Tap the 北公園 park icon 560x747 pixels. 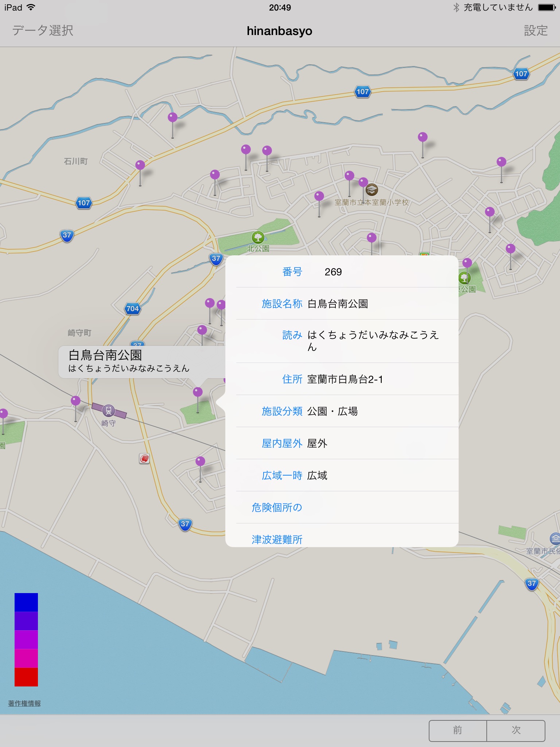coord(258,238)
